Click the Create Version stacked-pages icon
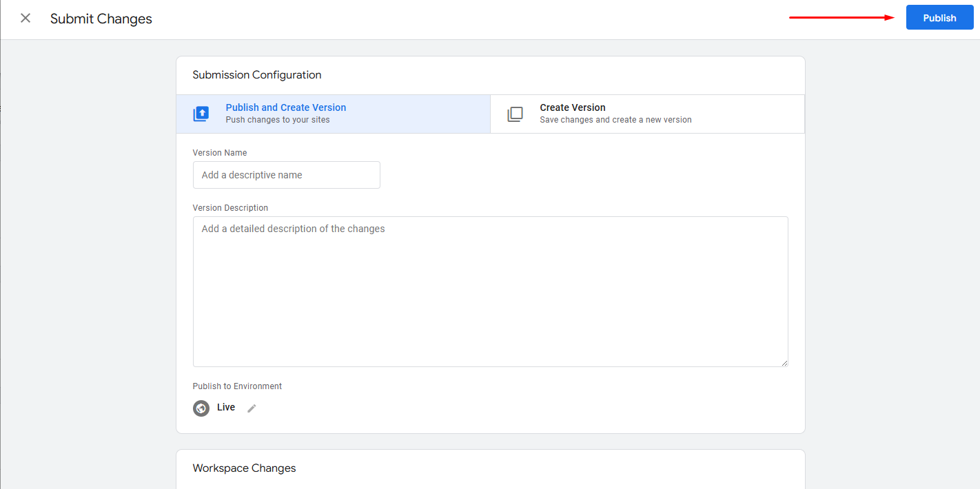This screenshot has height=489, width=980. pos(515,114)
